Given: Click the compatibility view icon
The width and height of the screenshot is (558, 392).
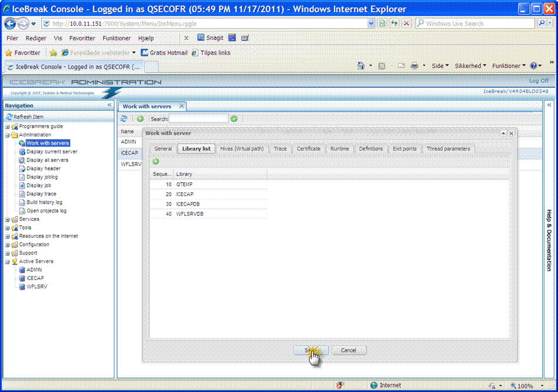Looking at the screenshot, I should 382,23.
